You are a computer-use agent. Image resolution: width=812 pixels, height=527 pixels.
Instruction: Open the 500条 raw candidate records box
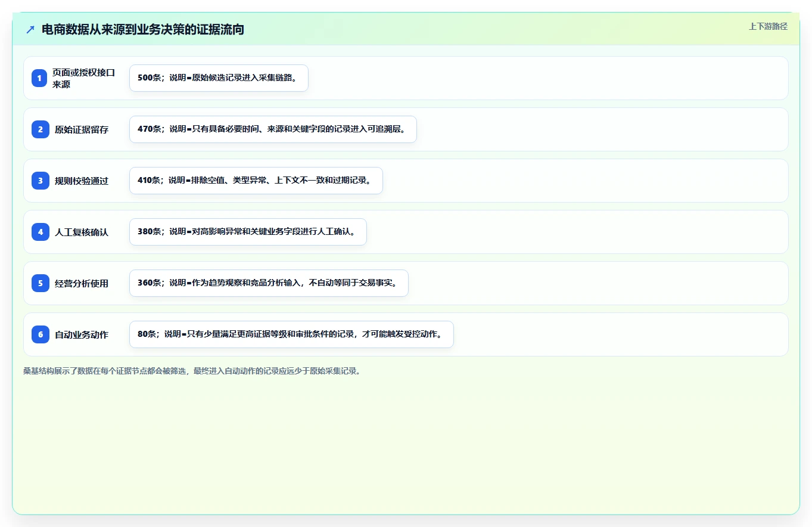(219, 78)
